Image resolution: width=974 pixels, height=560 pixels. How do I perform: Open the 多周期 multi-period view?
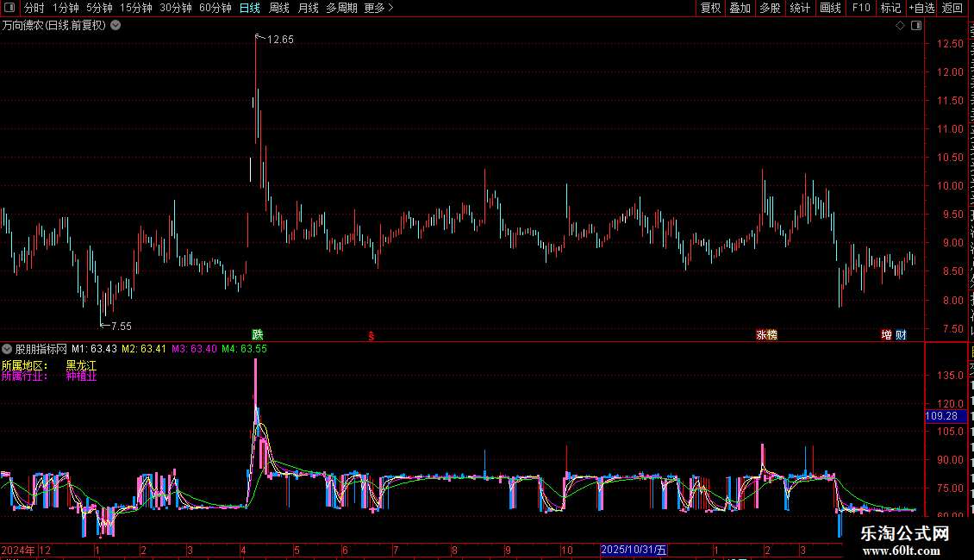pos(341,8)
